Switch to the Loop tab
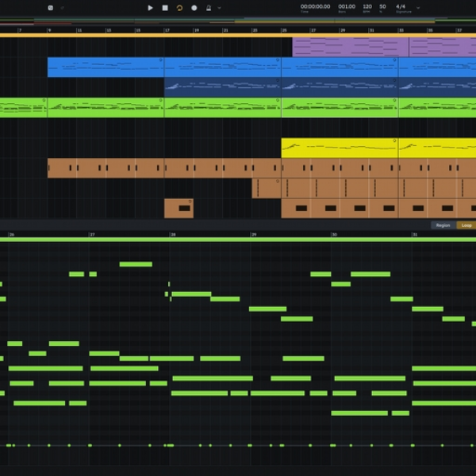 click(x=466, y=225)
